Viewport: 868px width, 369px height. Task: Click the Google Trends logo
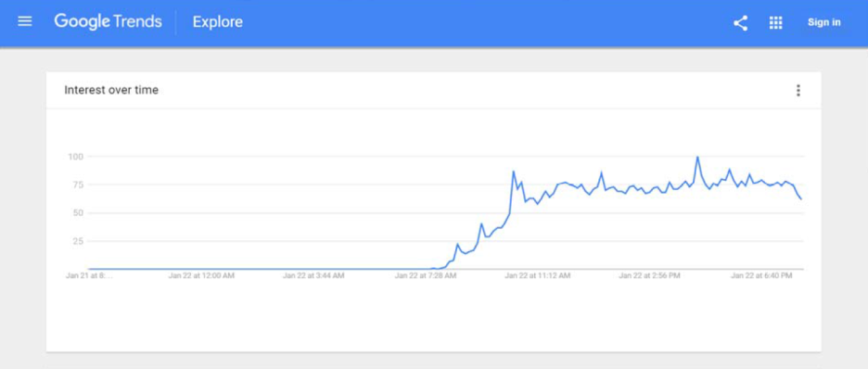[108, 22]
